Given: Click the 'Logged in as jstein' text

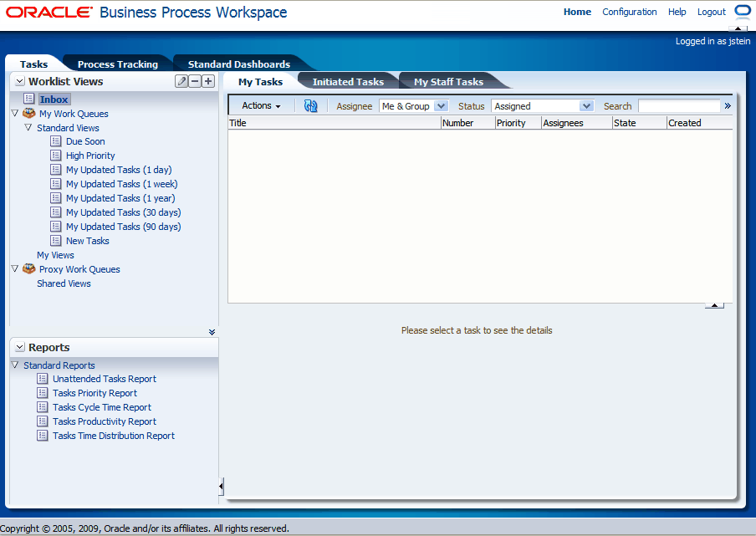Looking at the screenshot, I should (x=713, y=41).
